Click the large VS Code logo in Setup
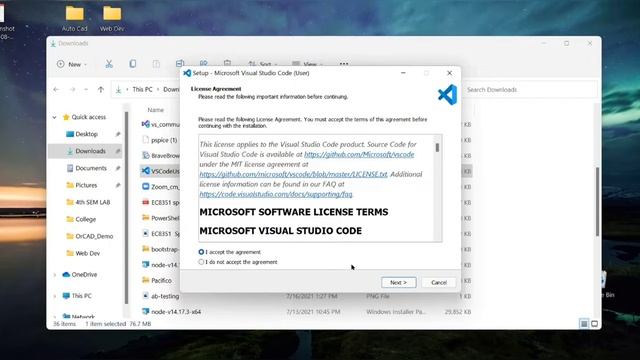 coord(447,95)
